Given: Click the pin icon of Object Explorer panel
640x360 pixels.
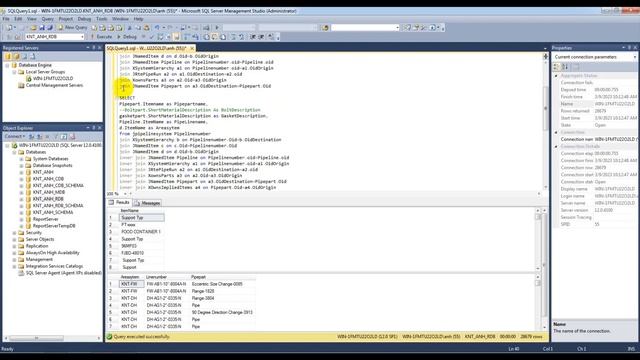Looking at the screenshot, I should click(x=93, y=128).
